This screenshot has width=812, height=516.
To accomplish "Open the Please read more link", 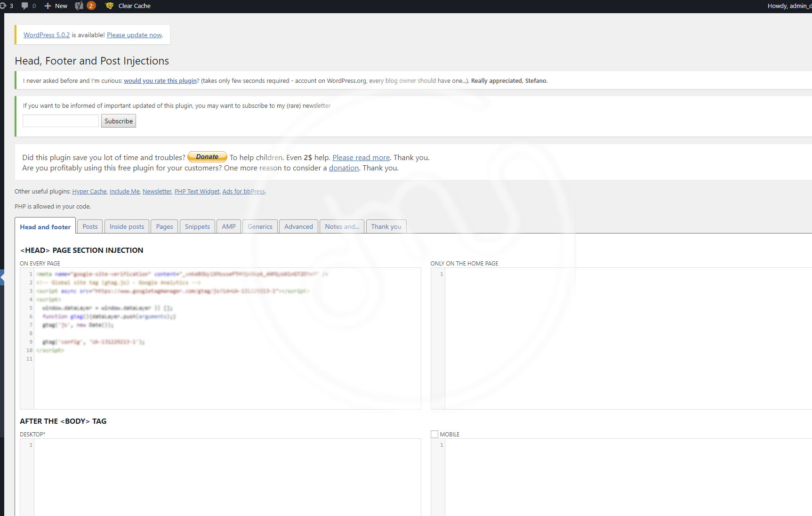I will [361, 157].
